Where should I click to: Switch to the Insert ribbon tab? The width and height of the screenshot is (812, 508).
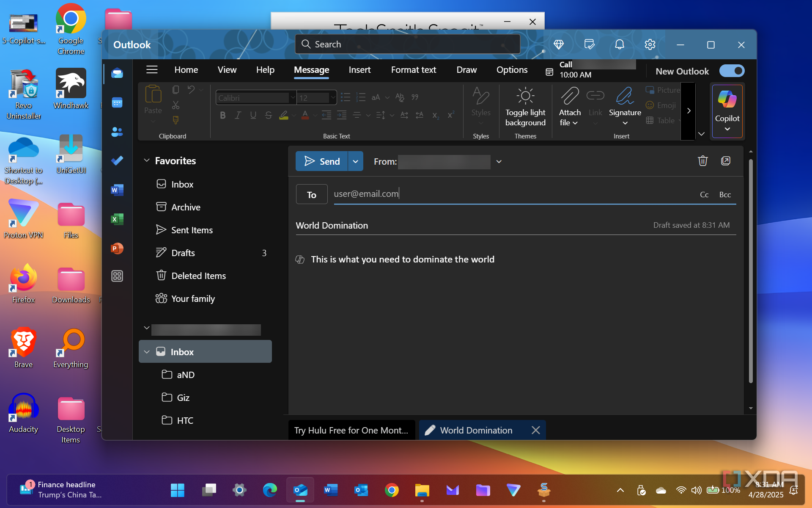coord(359,70)
